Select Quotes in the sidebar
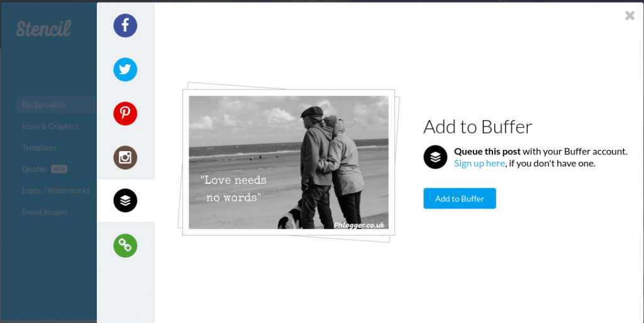 (35, 169)
